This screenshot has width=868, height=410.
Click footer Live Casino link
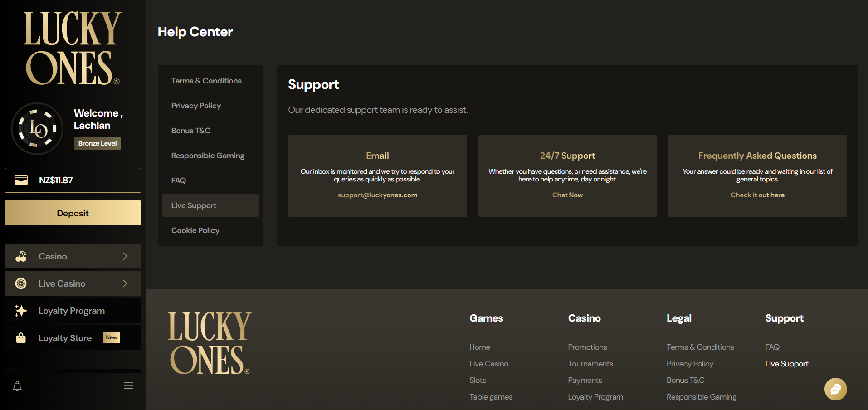[x=489, y=364]
